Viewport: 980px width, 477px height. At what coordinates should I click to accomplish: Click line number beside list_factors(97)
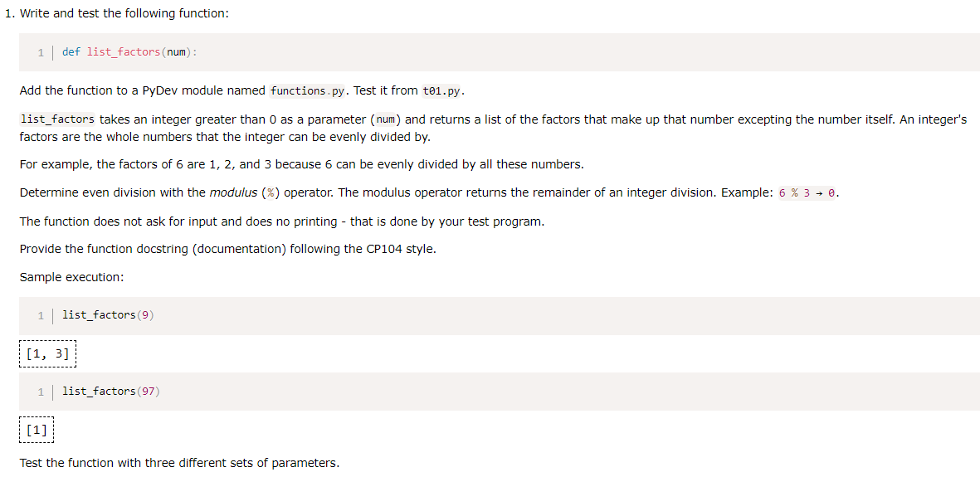[x=41, y=392]
